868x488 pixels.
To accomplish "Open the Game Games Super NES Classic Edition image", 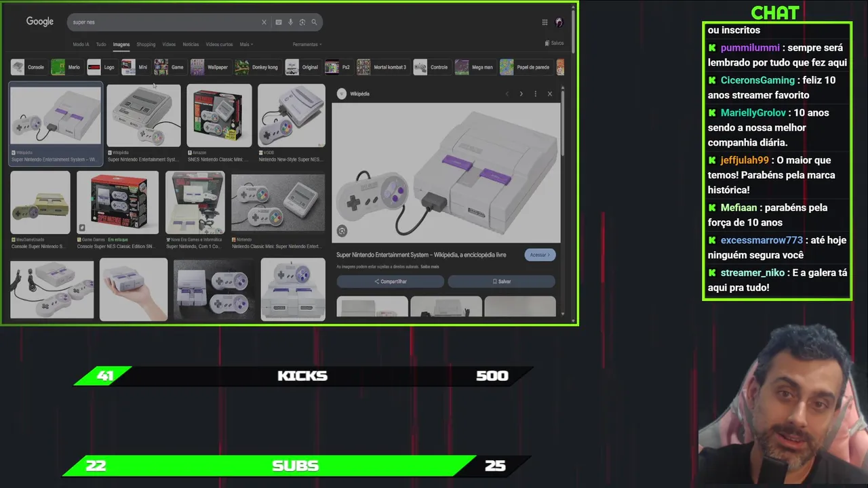I will pyautogui.click(x=117, y=202).
